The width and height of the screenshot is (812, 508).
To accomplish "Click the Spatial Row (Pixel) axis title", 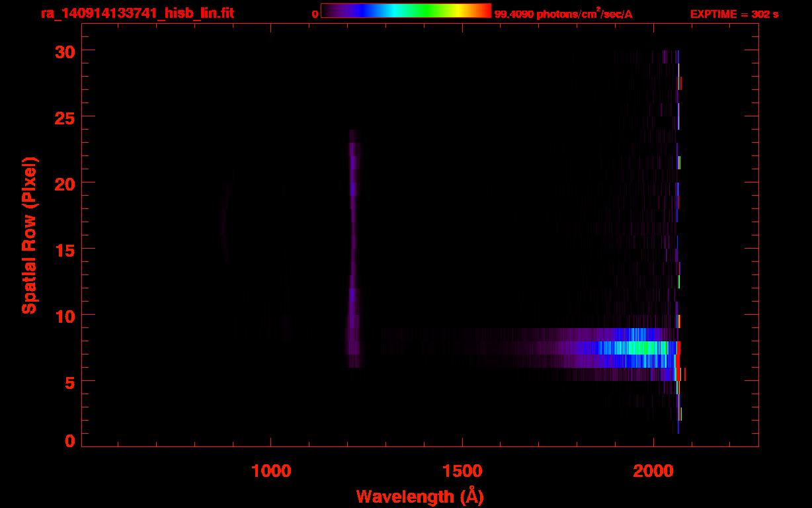I will pos(30,235).
